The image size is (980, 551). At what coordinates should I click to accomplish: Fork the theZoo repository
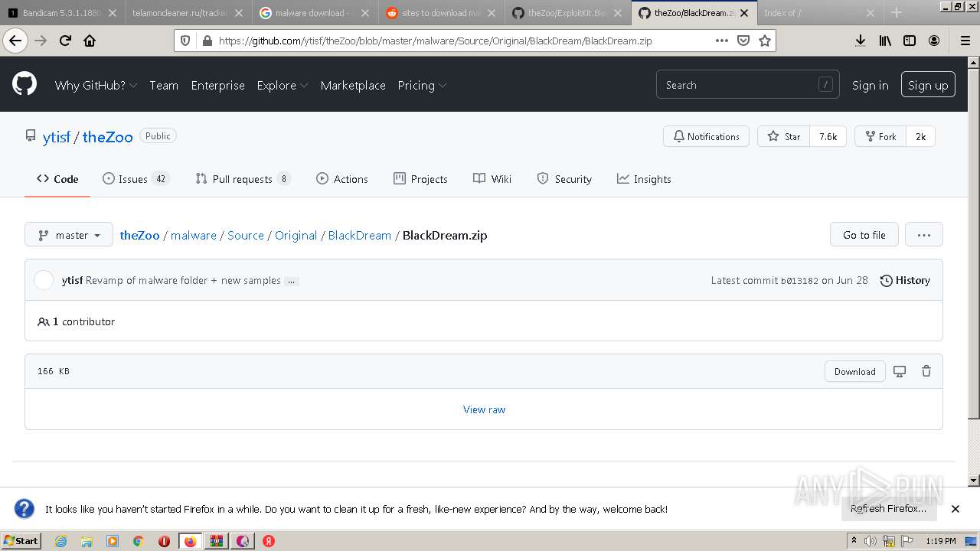click(x=880, y=136)
